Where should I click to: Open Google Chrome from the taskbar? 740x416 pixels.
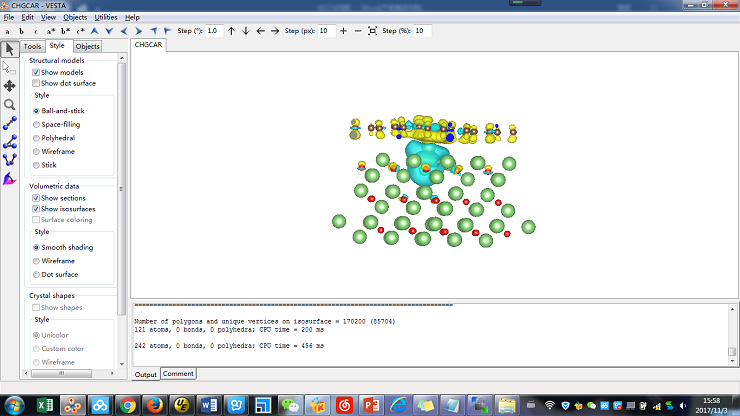pyautogui.click(x=127, y=405)
